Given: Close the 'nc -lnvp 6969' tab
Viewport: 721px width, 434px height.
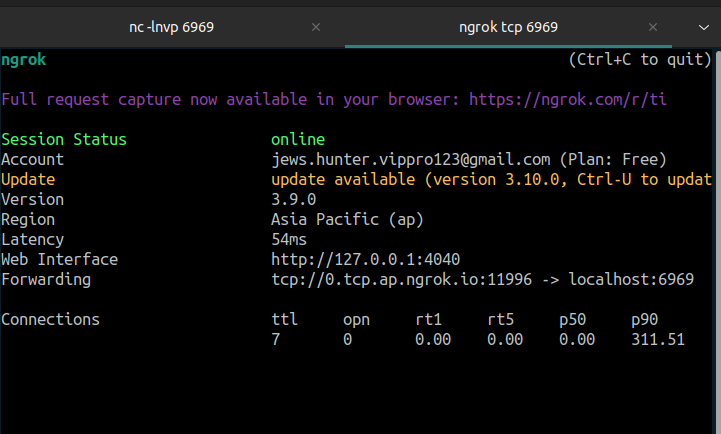Looking at the screenshot, I should (x=316, y=27).
